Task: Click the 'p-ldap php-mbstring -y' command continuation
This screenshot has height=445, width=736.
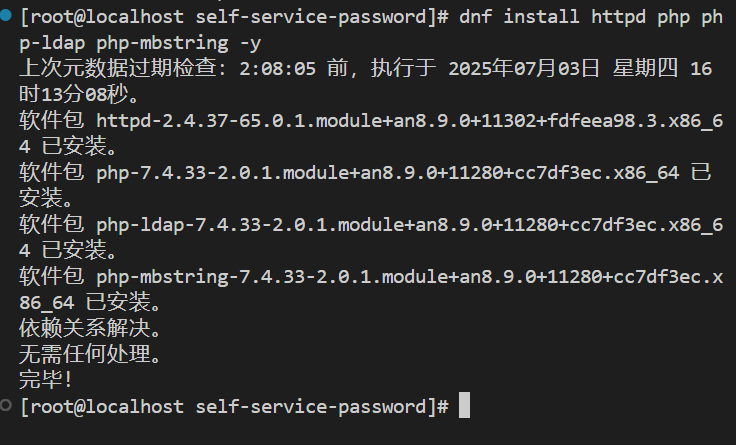Action: tap(140, 43)
